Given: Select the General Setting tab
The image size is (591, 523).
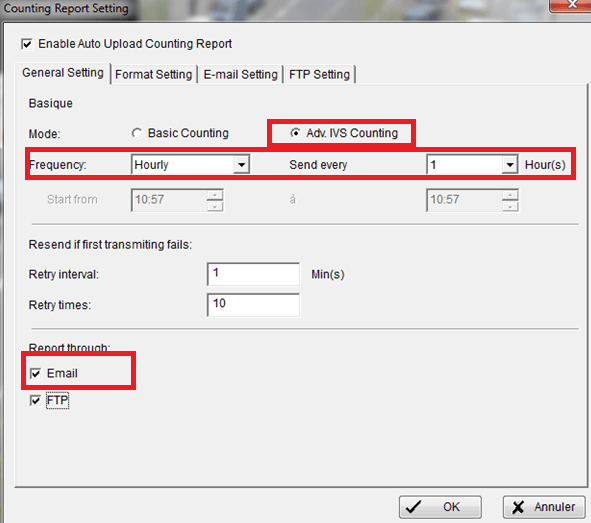Looking at the screenshot, I should pyautogui.click(x=63, y=73).
